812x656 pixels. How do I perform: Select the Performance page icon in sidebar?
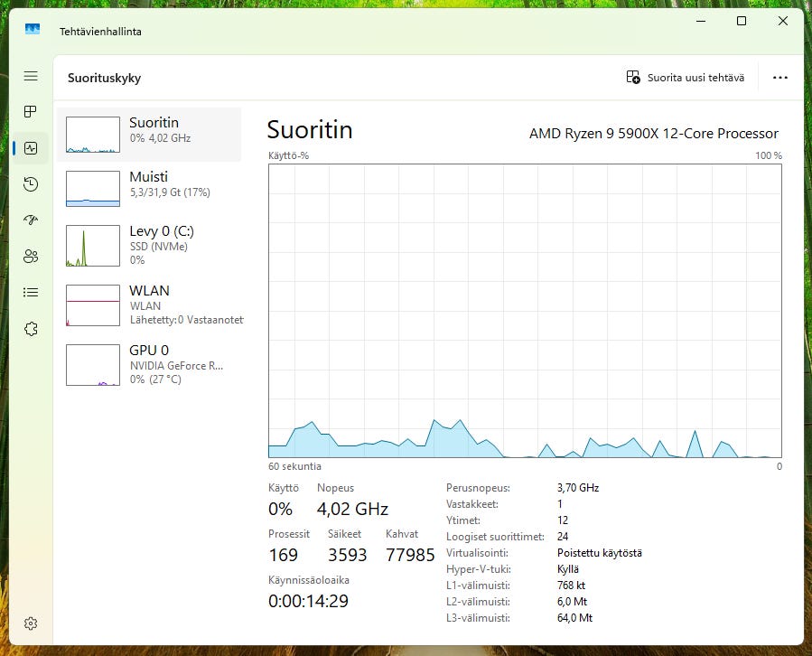31,148
